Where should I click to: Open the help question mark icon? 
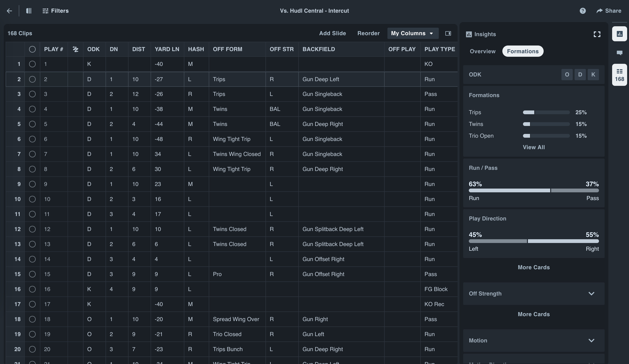pos(583,11)
